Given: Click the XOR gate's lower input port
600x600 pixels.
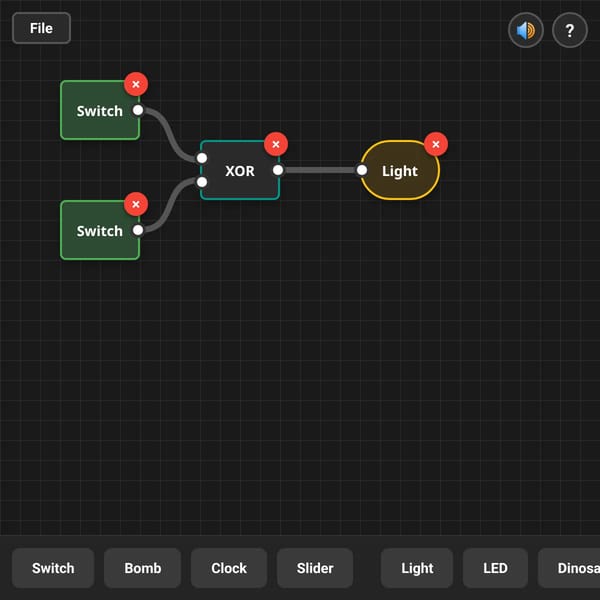Looking at the screenshot, I should coord(202,182).
